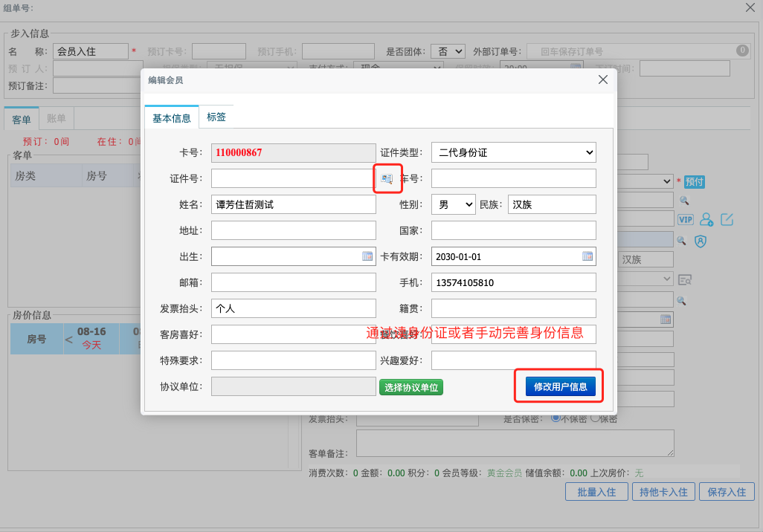Click the magnifier icon directly below 预付
The width and height of the screenshot is (763, 532).
pos(684,201)
